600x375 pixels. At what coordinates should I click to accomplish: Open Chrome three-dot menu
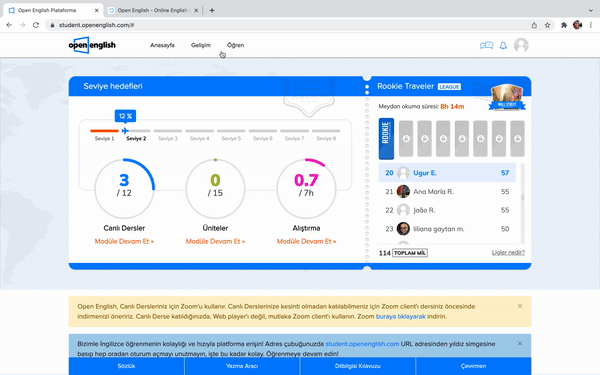pyautogui.click(x=591, y=25)
